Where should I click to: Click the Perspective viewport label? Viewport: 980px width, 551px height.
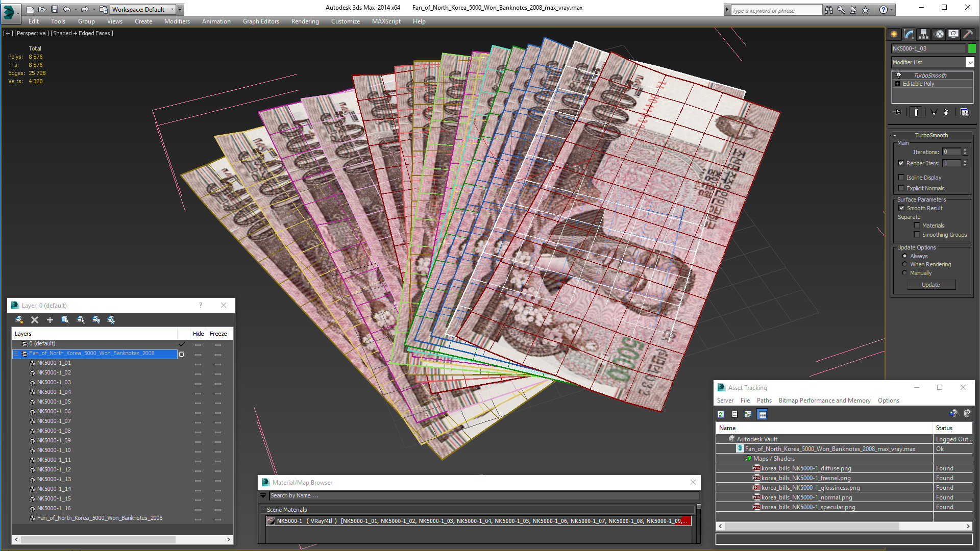[32, 33]
